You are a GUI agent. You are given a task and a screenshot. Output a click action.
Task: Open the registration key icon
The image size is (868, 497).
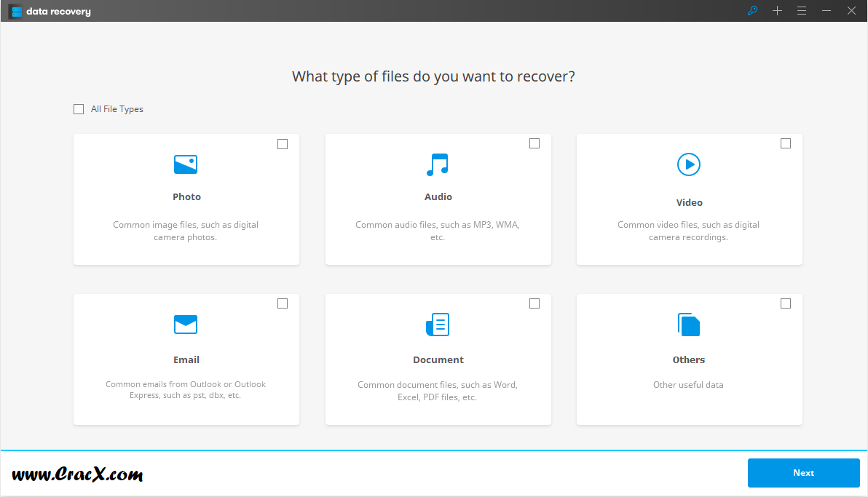point(752,10)
